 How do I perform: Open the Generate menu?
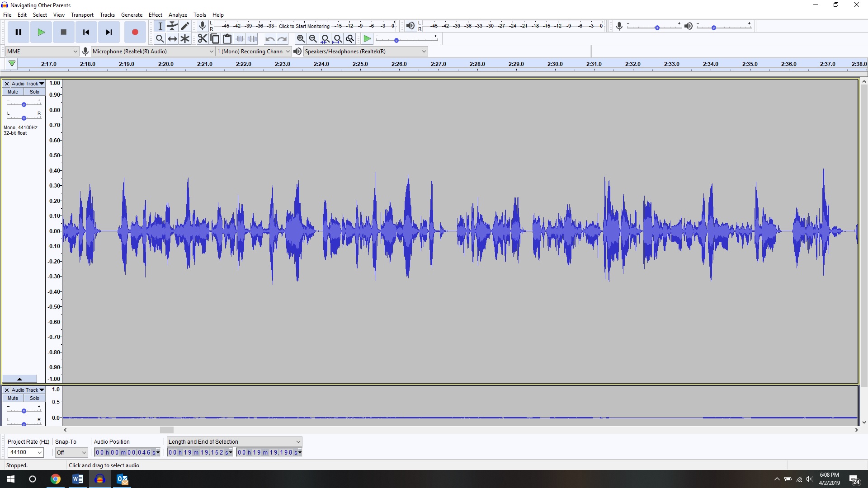(132, 15)
